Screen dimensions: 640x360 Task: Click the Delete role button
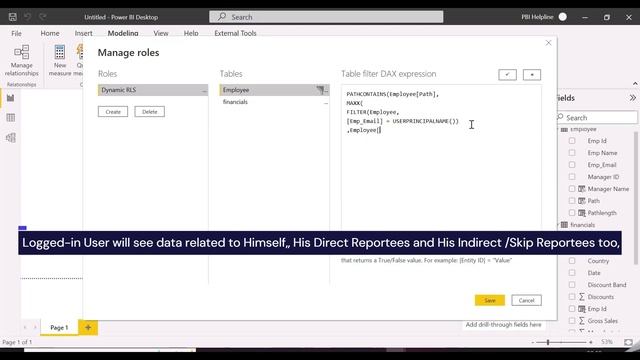click(x=150, y=112)
